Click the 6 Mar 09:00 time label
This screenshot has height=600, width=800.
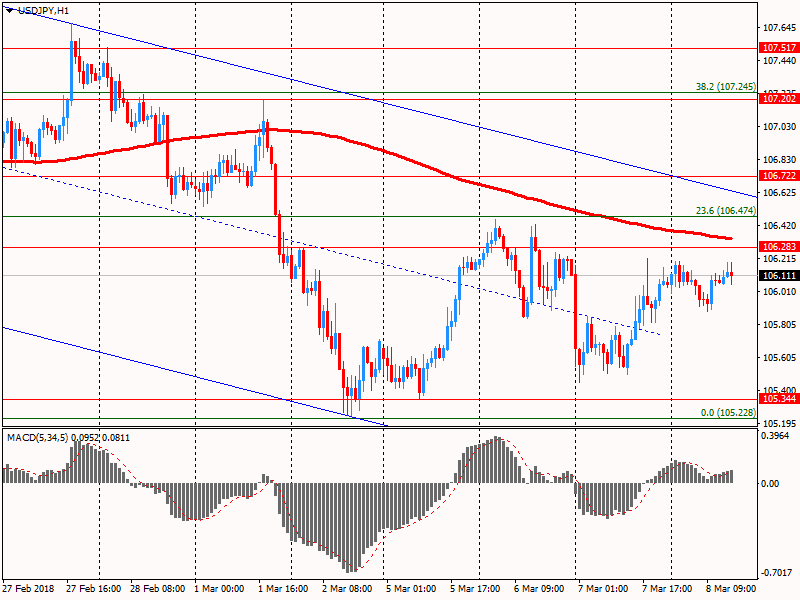(539, 588)
